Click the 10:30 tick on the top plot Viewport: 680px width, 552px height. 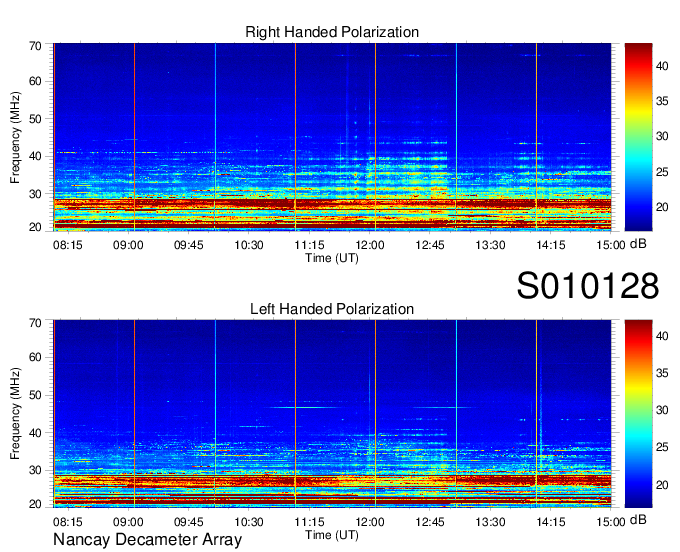[248, 245]
